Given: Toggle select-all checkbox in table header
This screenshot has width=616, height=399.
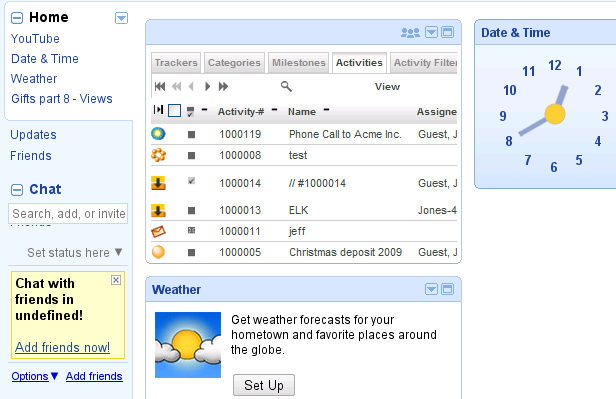Looking at the screenshot, I should click(174, 111).
